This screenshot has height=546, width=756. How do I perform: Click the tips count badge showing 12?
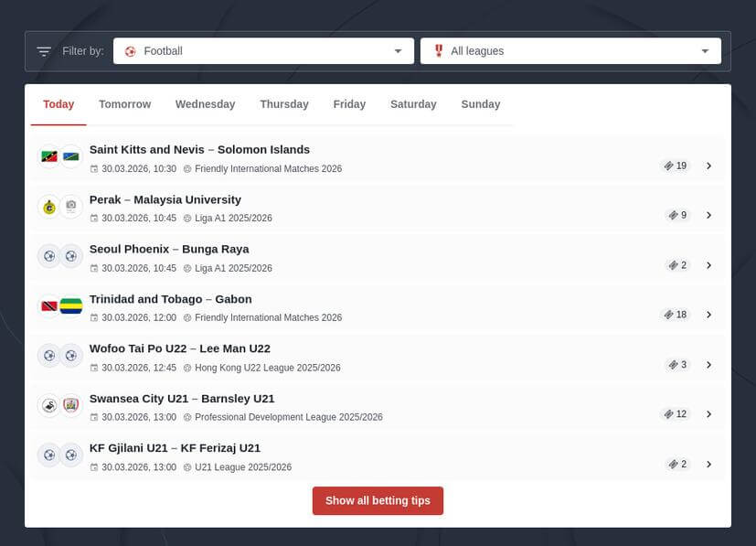tap(675, 414)
